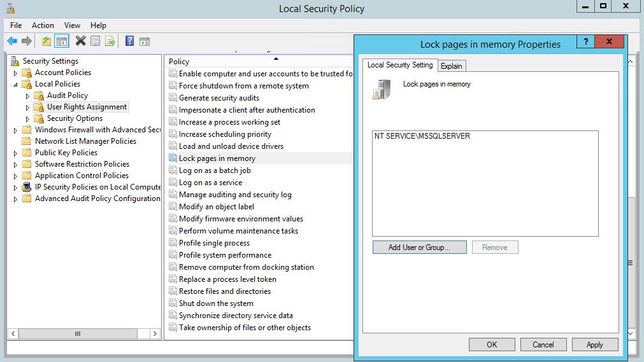Expand the Security Options node
Viewport: 644px width, 362px height.
click(27, 119)
